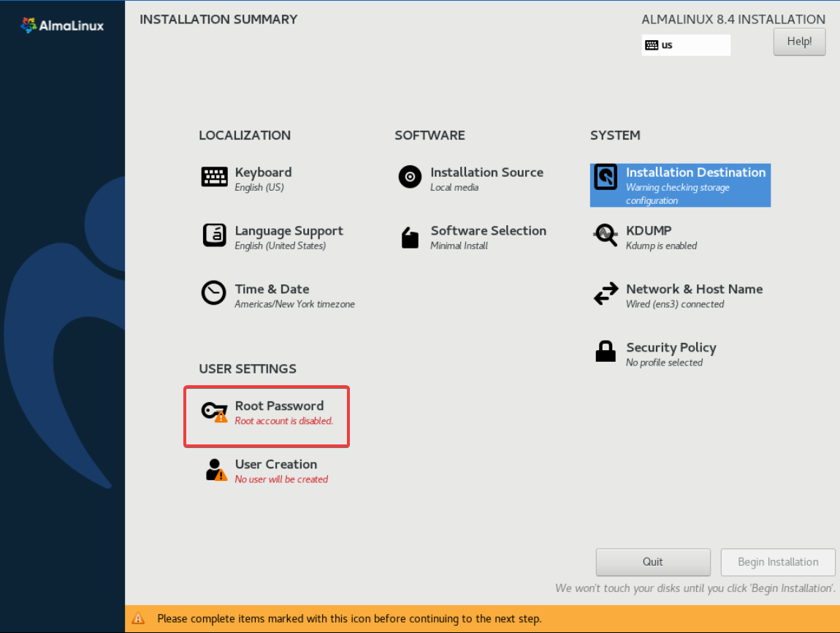Click the "ALMALINUX 8.4 INSTALLATION" header text
Viewport: 840px width, 633px height.
[x=733, y=20]
